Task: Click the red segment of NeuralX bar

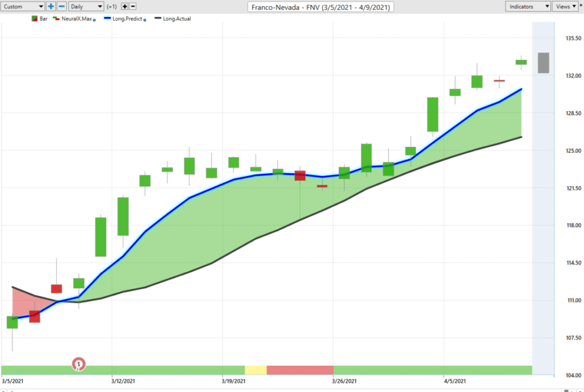Action: (300, 370)
